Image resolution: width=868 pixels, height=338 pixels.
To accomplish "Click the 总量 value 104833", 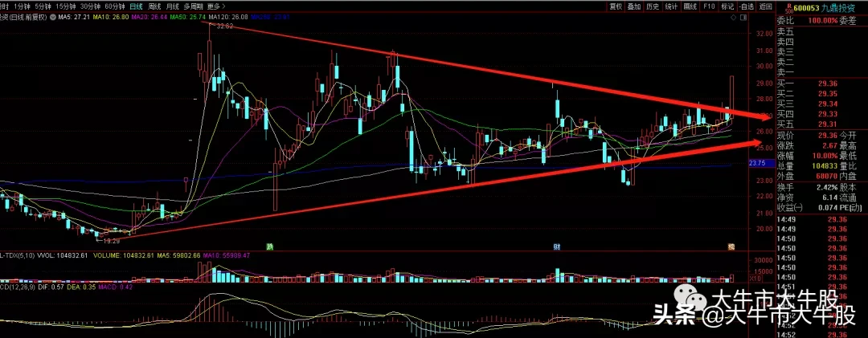I will point(825,166).
